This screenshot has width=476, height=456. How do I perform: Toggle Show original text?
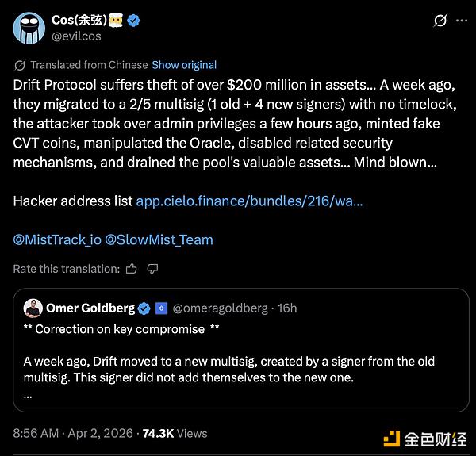pos(184,65)
